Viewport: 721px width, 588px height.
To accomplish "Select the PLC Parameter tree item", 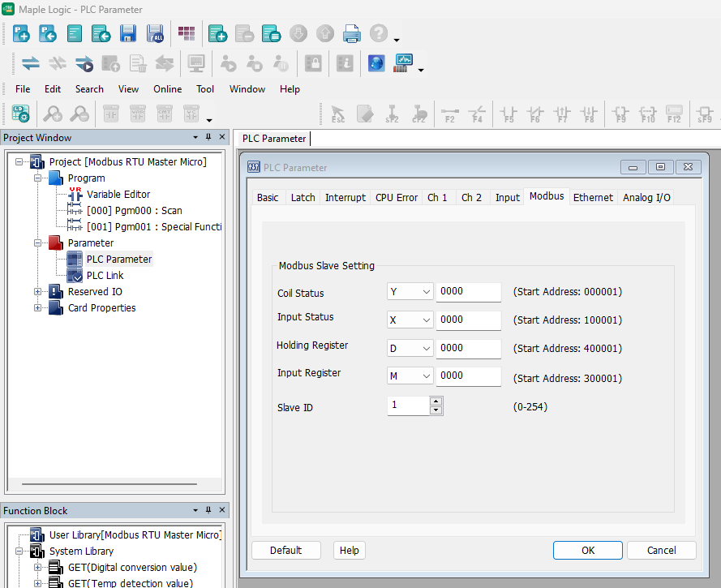I will tap(119, 260).
